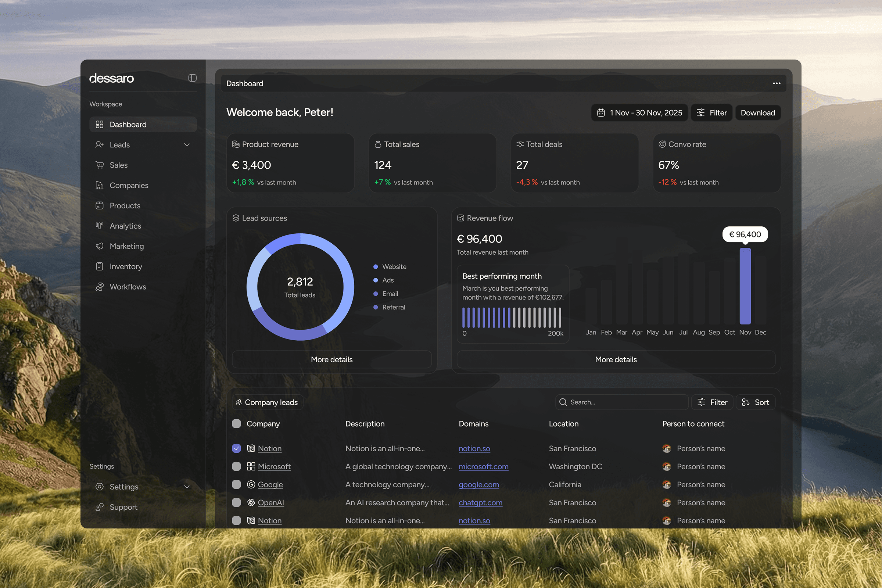Open the Companies sidebar item
Image resolution: width=882 pixels, height=588 pixels.
tap(129, 186)
